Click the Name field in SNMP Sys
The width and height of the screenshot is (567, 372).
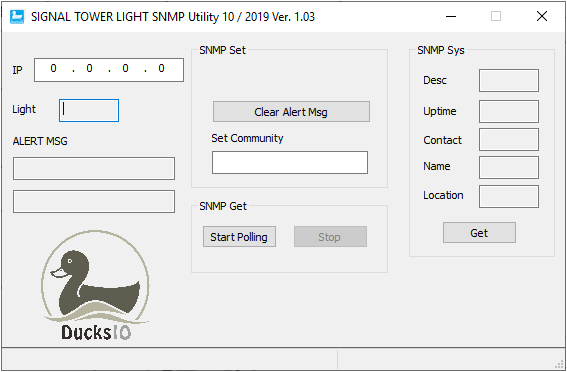point(509,167)
